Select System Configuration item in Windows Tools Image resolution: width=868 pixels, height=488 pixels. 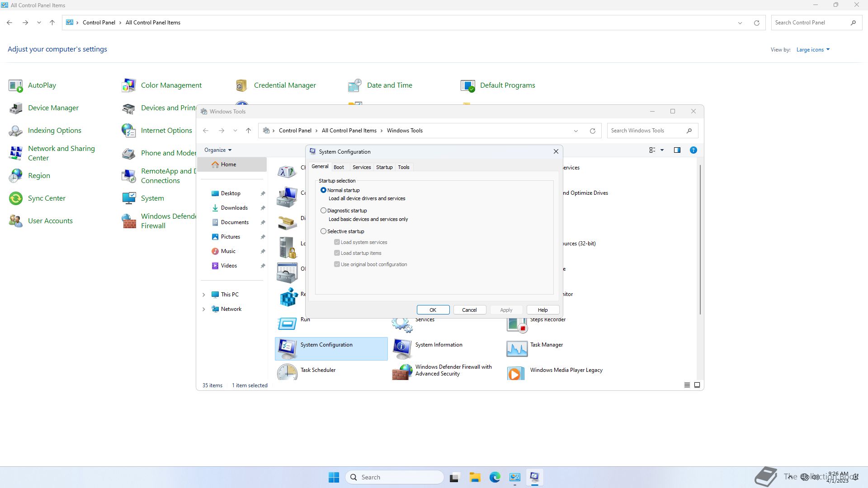pos(331,348)
